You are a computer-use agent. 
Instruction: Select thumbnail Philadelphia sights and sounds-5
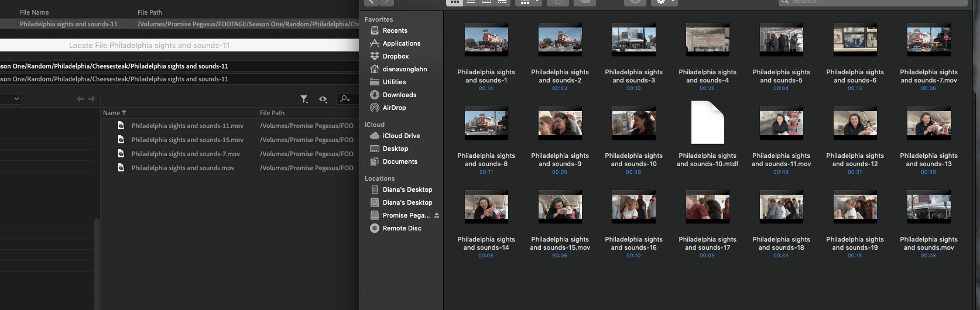point(782,40)
